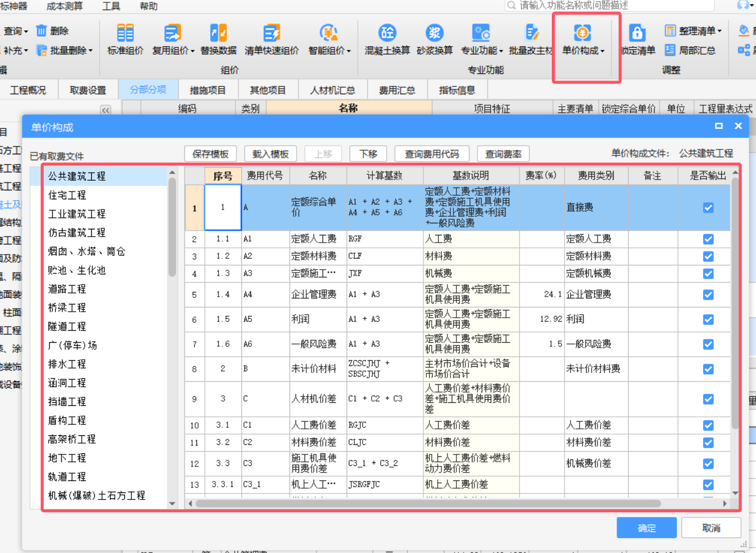Image resolution: width=756 pixels, height=553 pixels.
Task: Expand the 单价构成 dropdown arrow
Action: 602,51
